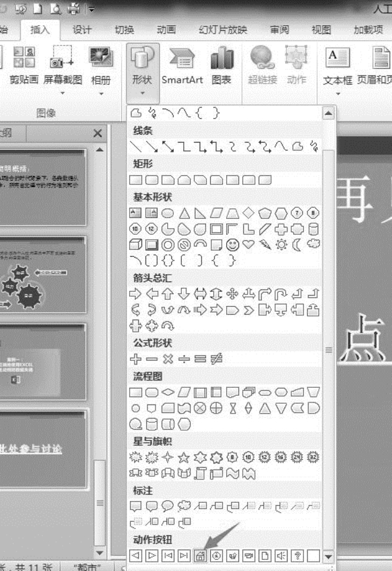The width and height of the screenshot is (392, 571).
Task: Click the shapes gallery scroll-down arrow
Action: 328,557
